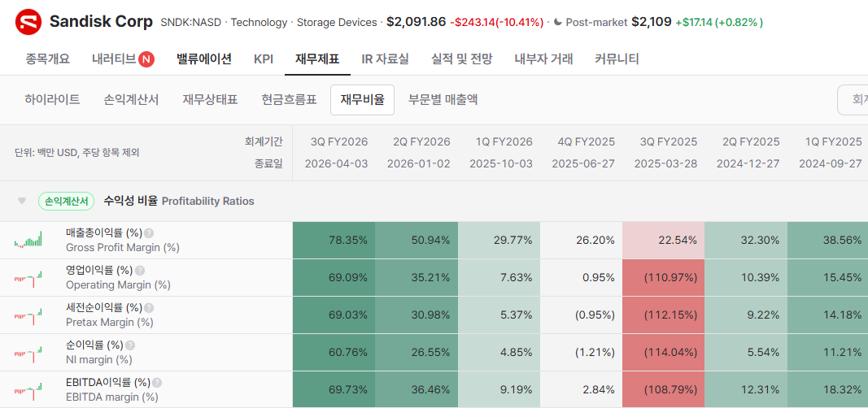868x408 pixels.
Task: Click the 1Q FY2025 column header
Action: (x=834, y=141)
